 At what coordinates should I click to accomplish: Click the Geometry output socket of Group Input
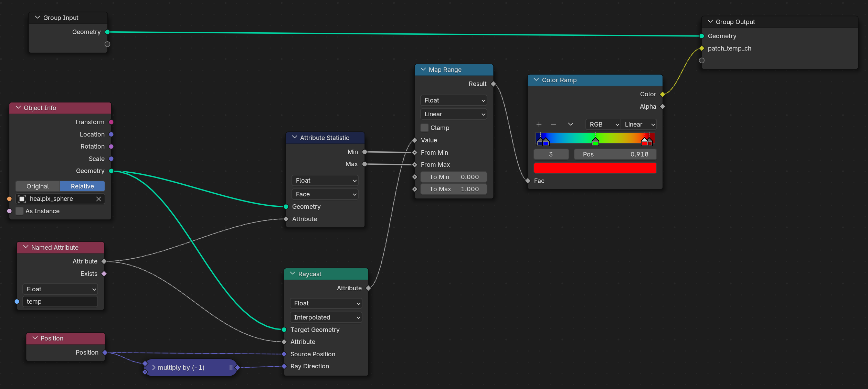click(107, 32)
